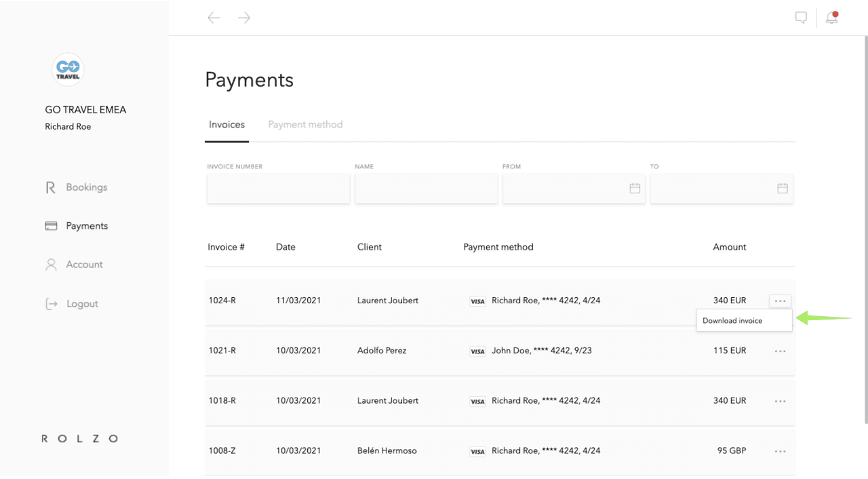Click the forward navigation arrow
868x479 pixels.
click(244, 18)
